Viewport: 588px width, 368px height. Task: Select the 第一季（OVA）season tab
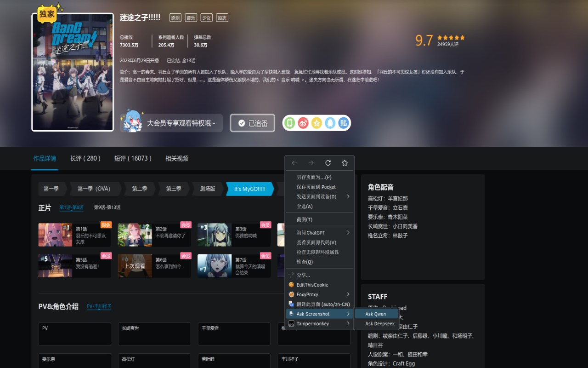(x=94, y=189)
